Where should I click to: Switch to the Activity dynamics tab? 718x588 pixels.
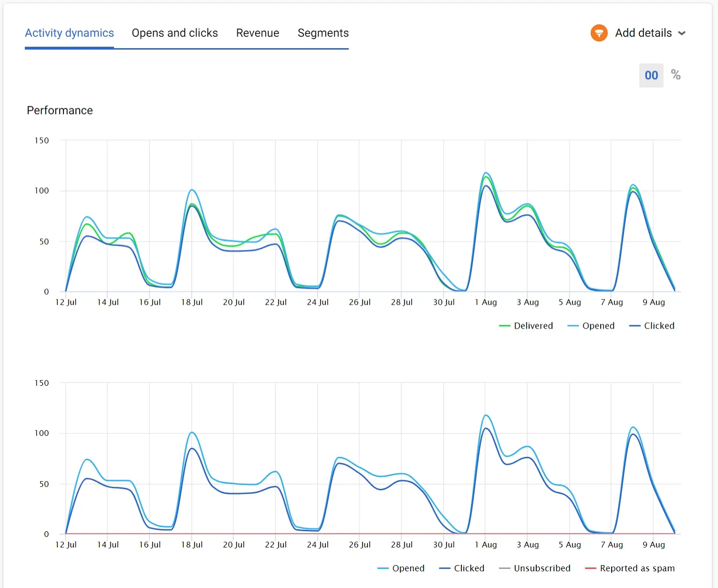(x=69, y=33)
